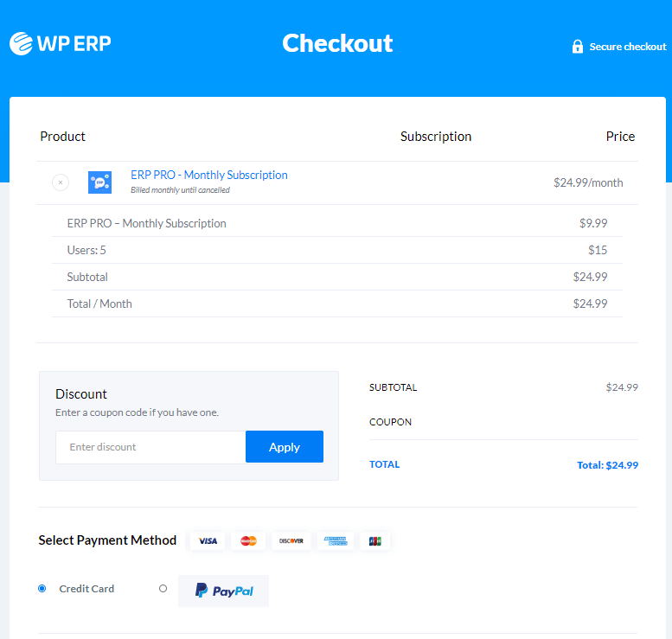Click the Subscription column header
This screenshot has height=639, width=672.
point(436,137)
